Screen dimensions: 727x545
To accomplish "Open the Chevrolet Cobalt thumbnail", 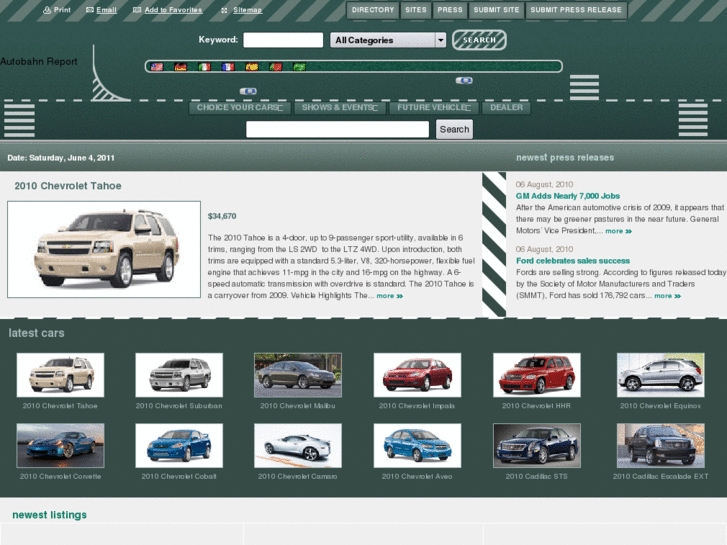I will (179, 446).
